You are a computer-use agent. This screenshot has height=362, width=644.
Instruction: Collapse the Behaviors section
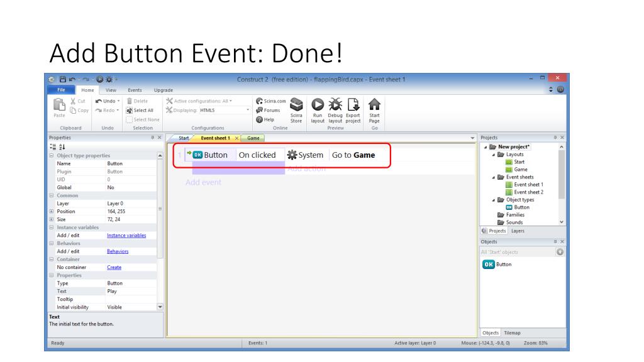tap(52, 243)
